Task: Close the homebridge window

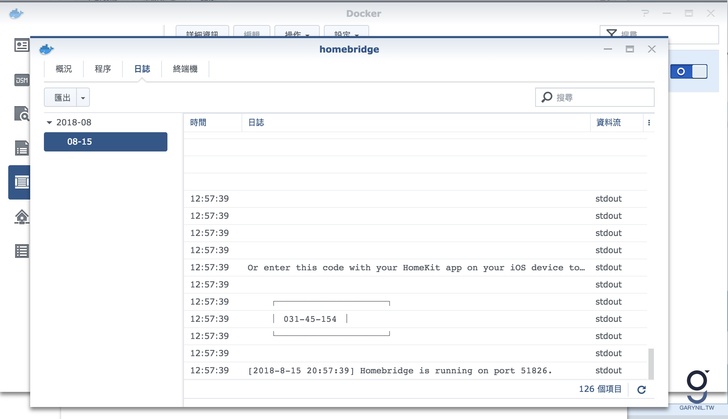Action: click(x=652, y=49)
